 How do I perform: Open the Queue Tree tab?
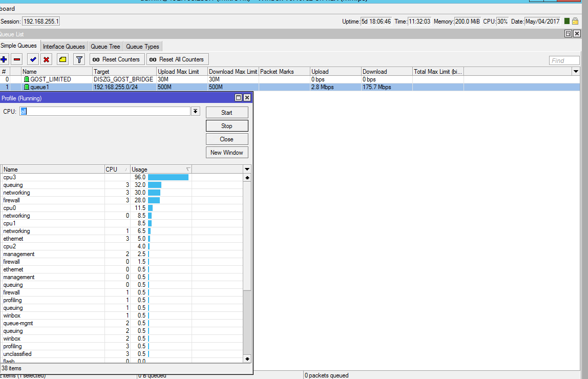point(106,47)
